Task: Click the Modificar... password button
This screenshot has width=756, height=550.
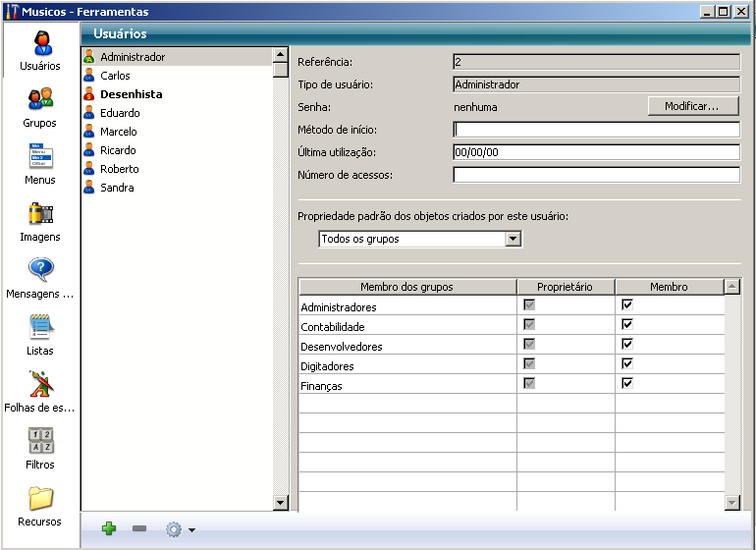Action: (692, 106)
